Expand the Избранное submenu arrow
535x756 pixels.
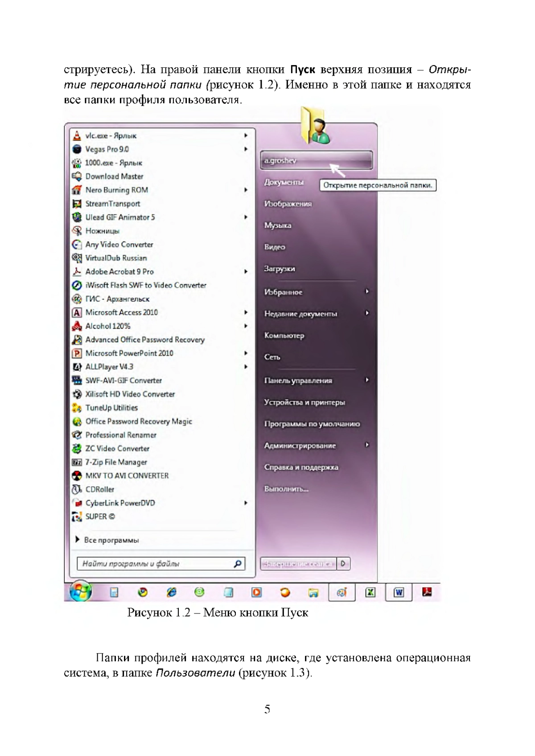pyautogui.click(x=367, y=291)
